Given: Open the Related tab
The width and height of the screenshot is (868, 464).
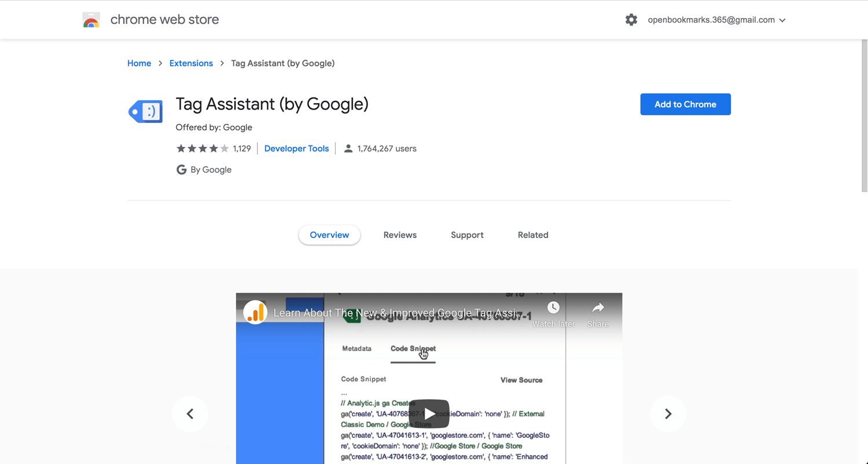Looking at the screenshot, I should point(533,235).
